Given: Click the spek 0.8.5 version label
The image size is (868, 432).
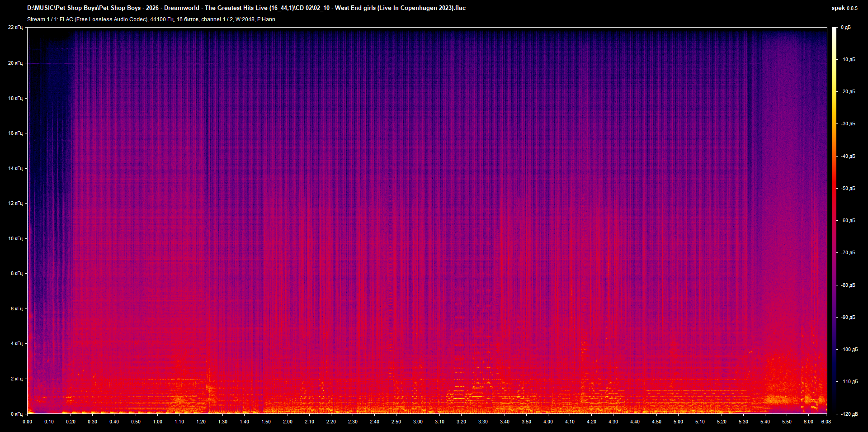Looking at the screenshot, I should click(844, 8).
